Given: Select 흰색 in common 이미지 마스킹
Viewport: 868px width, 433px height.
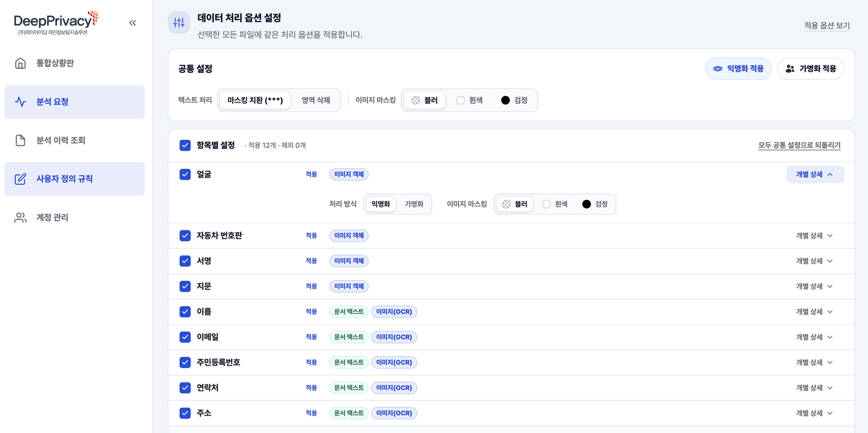Looking at the screenshot, I should 470,100.
